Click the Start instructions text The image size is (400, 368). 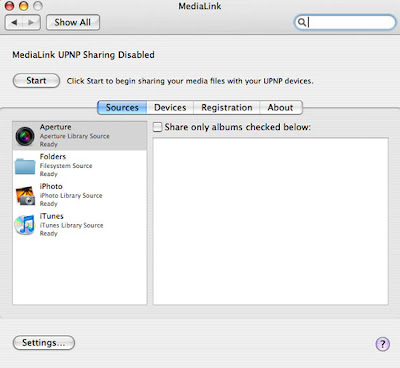click(190, 81)
